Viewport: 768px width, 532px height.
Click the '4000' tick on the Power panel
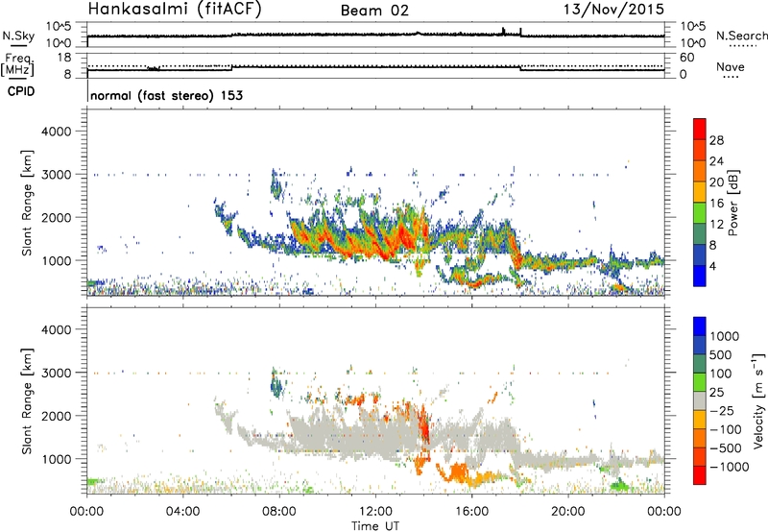click(x=56, y=132)
